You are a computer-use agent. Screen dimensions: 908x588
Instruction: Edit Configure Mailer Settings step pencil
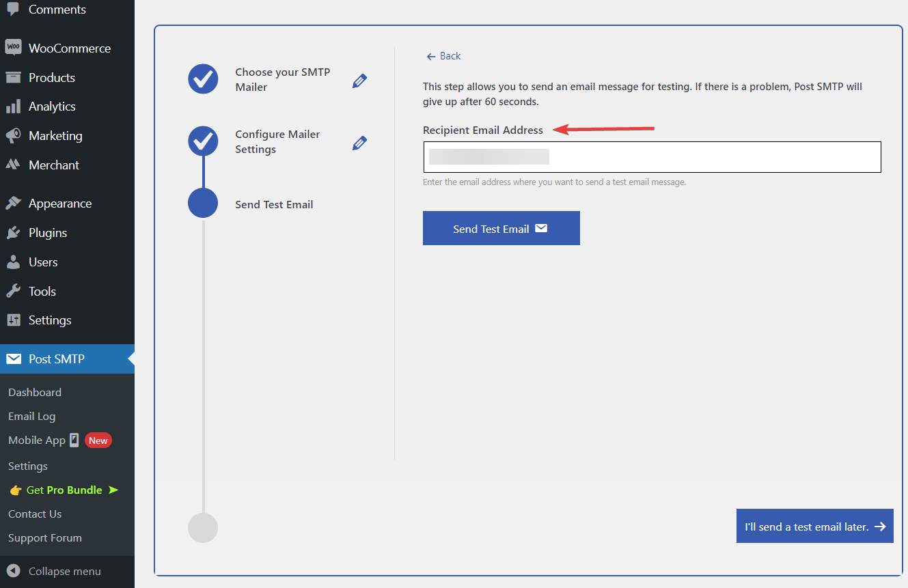pyautogui.click(x=359, y=143)
